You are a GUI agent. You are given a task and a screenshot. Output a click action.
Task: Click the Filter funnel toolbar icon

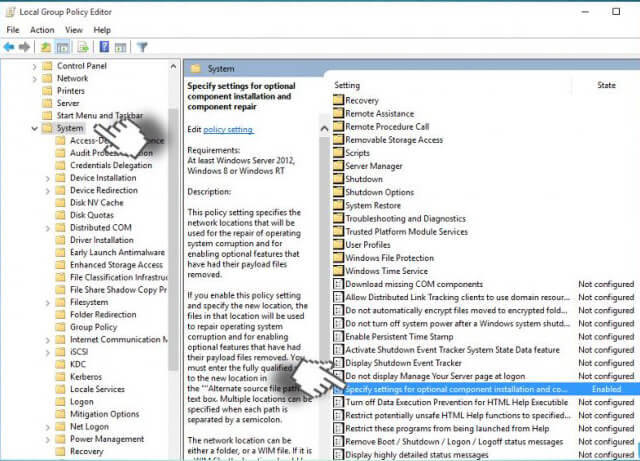click(142, 46)
